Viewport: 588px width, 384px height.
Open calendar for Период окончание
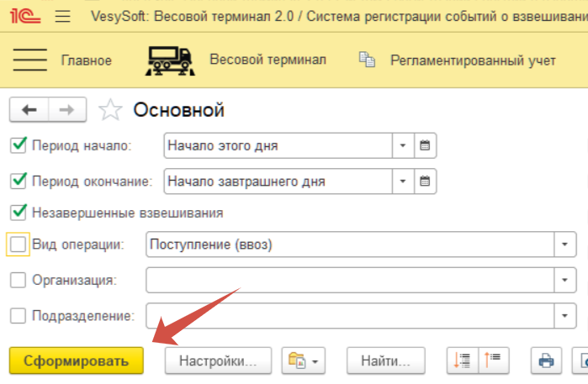[x=425, y=181]
